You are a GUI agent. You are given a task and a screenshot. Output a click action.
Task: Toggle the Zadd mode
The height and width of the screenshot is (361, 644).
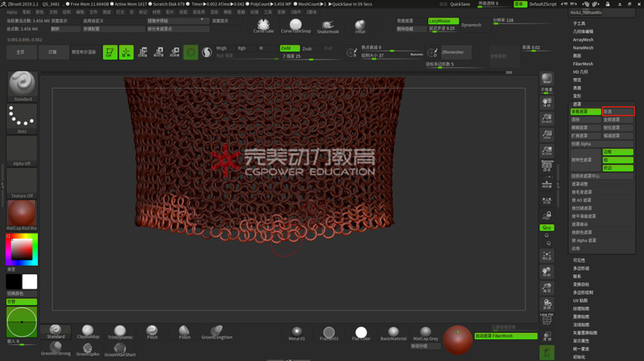[x=288, y=48]
